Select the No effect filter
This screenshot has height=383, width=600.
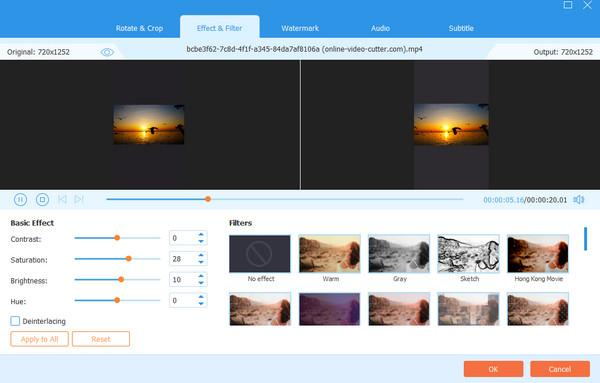click(260, 254)
